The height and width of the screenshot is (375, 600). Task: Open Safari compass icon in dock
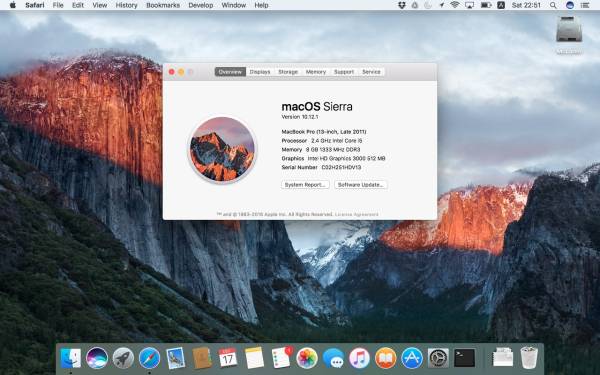tap(149, 359)
